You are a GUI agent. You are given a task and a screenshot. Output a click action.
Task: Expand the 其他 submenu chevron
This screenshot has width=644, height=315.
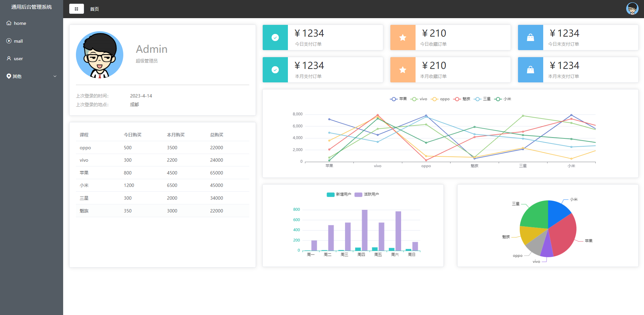point(55,76)
